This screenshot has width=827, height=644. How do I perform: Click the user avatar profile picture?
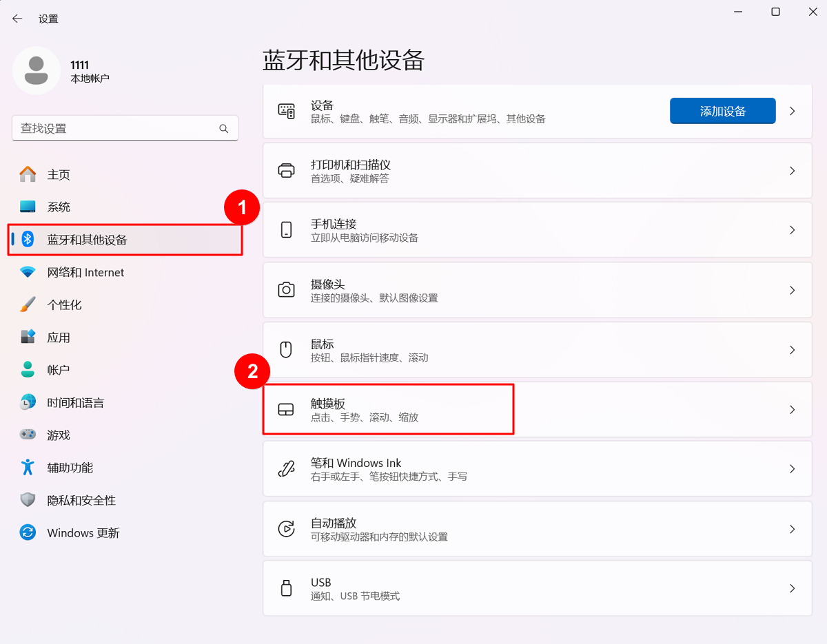pyautogui.click(x=37, y=70)
